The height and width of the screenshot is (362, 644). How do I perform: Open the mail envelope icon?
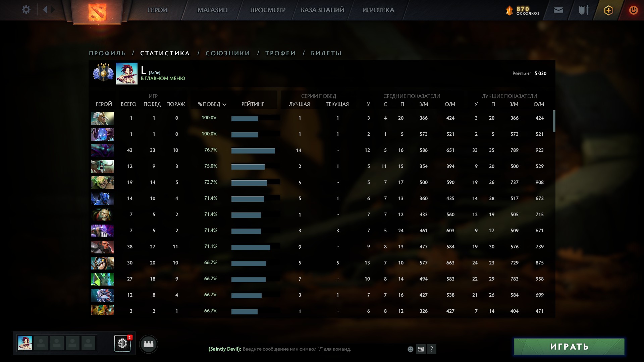(x=558, y=10)
